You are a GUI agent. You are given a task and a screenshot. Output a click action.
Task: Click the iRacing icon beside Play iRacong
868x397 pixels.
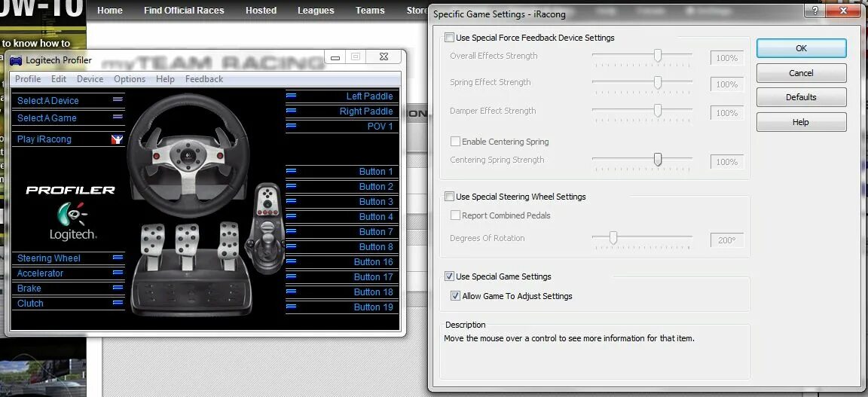tap(117, 139)
